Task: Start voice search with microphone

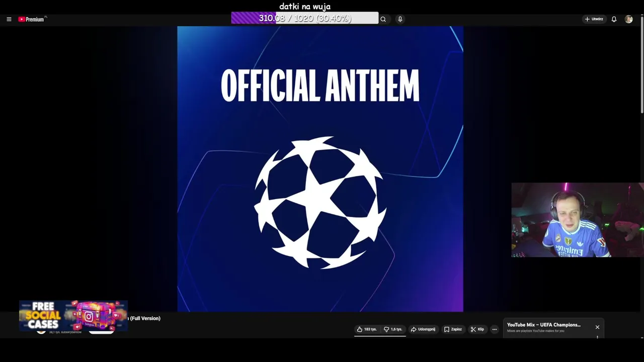Action: click(x=400, y=19)
